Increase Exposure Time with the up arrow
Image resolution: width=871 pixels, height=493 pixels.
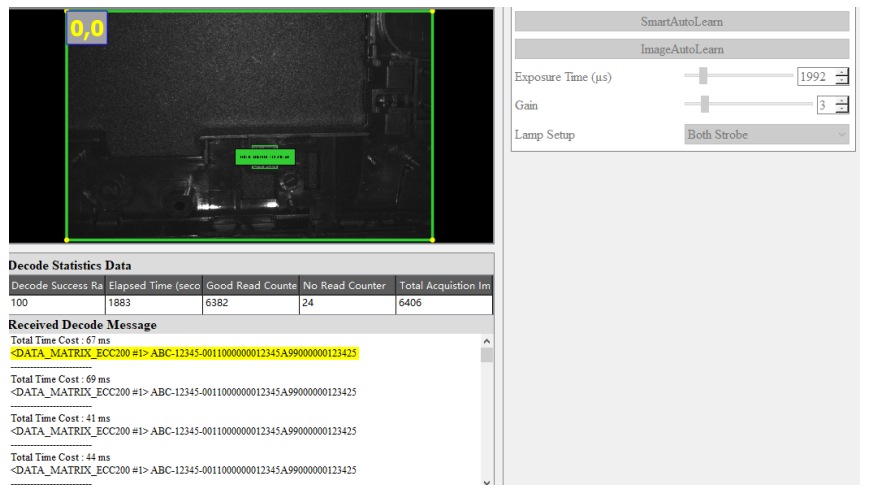tap(842, 72)
